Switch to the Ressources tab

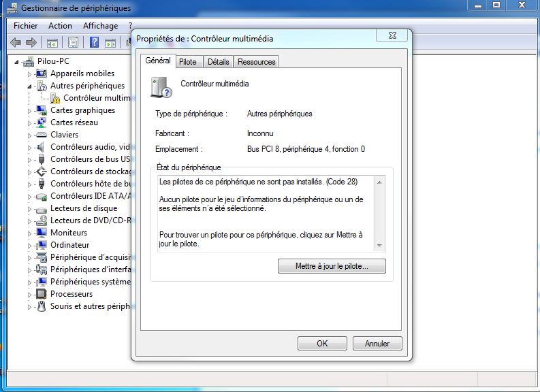point(256,62)
